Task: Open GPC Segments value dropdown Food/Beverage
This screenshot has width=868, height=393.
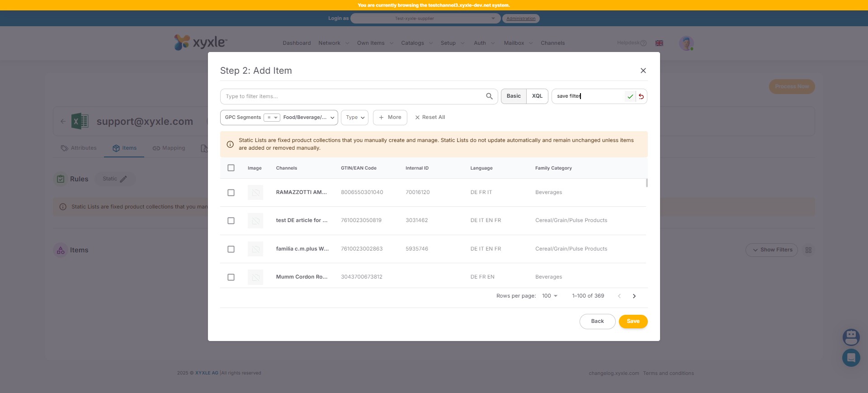Action: pos(309,118)
